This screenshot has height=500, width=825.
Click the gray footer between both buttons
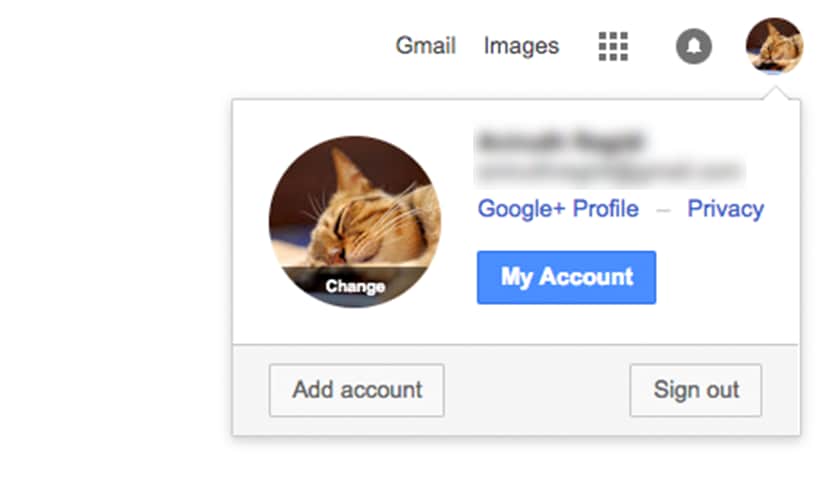pyautogui.click(x=537, y=390)
